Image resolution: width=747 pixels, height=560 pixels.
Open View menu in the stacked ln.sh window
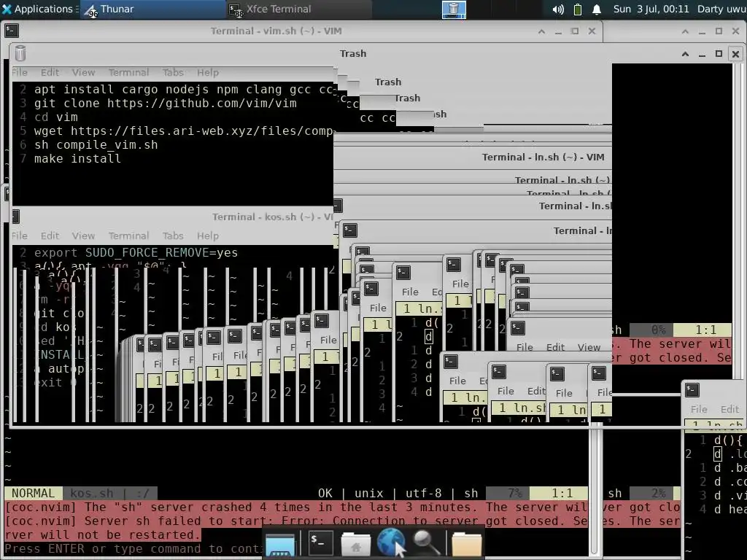click(589, 348)
